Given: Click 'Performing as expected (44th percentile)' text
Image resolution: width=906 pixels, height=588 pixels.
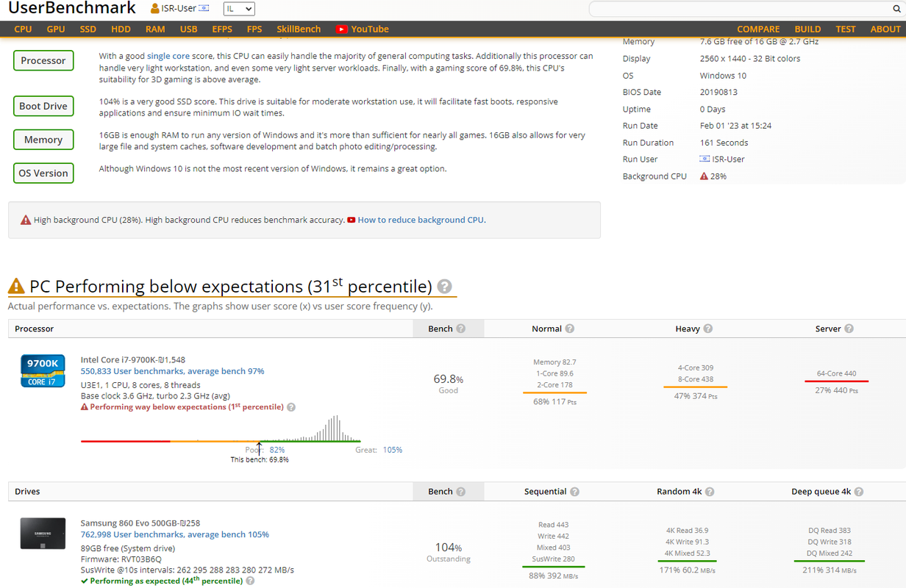Looking at the screenshot, I should tap(165, 581).
